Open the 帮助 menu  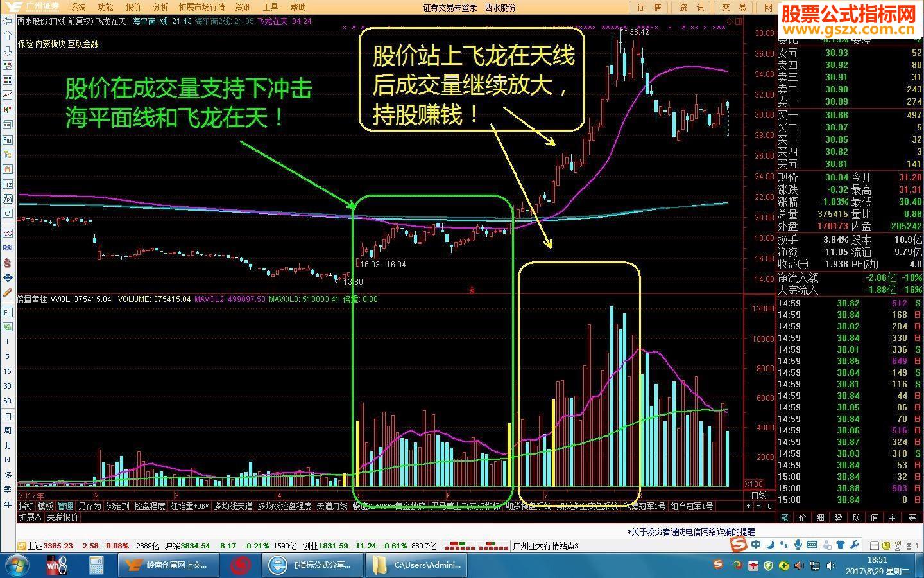(298, 7)
